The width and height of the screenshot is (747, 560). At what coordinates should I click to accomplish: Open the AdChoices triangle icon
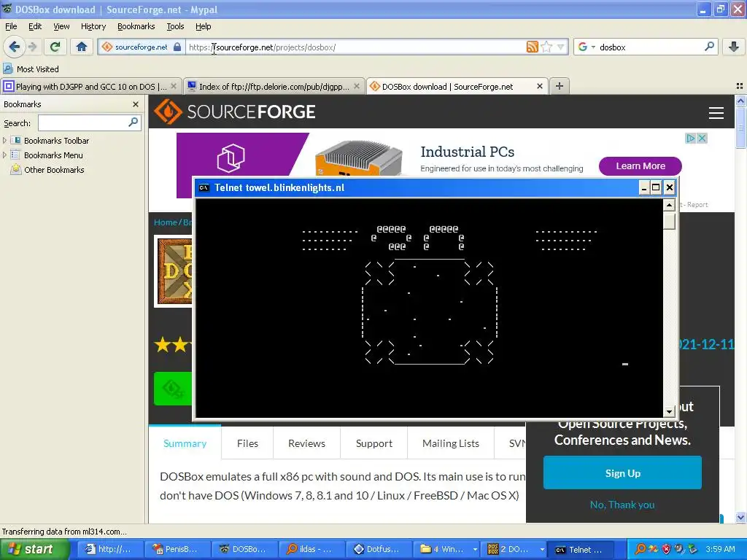coord(690,138)
